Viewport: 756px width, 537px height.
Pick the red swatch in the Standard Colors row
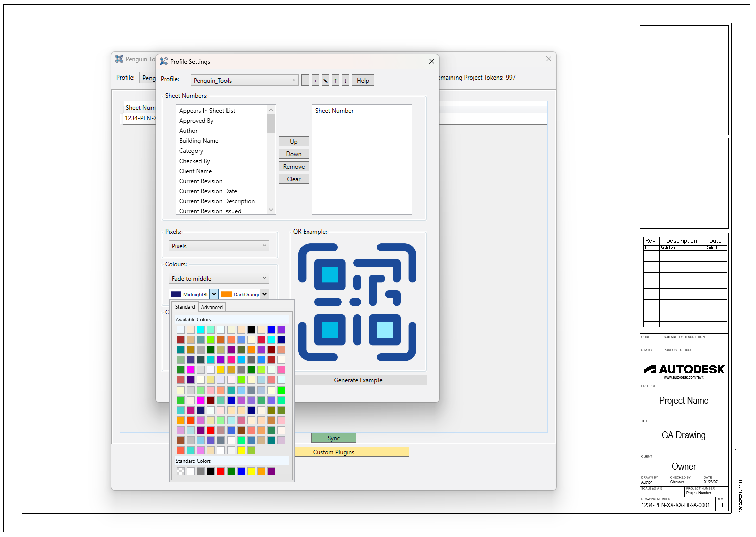(221, 471)
